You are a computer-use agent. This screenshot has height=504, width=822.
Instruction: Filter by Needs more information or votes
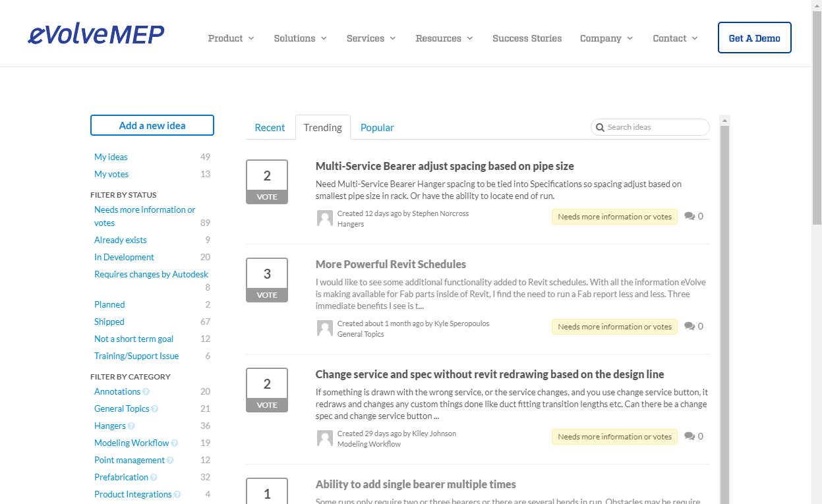(x=145, y=216)
